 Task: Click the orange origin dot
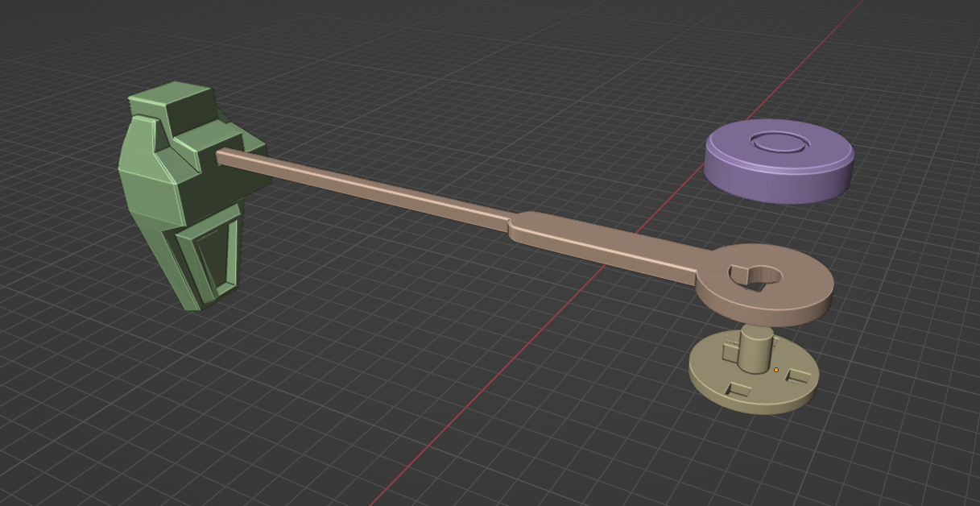(775, 370)
